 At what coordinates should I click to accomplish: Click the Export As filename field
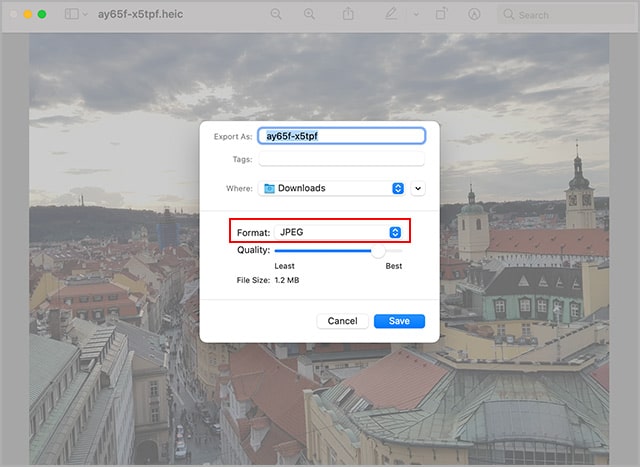[341, 136]
